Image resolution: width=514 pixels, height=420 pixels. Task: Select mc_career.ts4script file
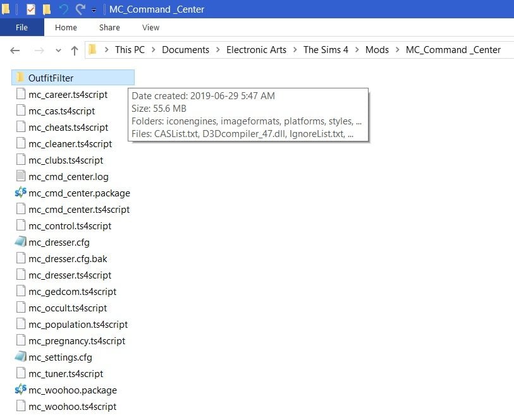click(68, 95)
